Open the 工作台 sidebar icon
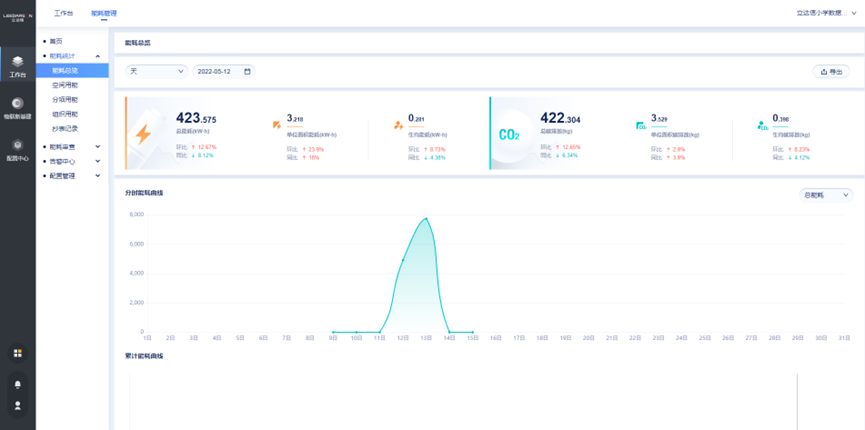This screenshot has height=430, width=865. click(x=17, y=66)
